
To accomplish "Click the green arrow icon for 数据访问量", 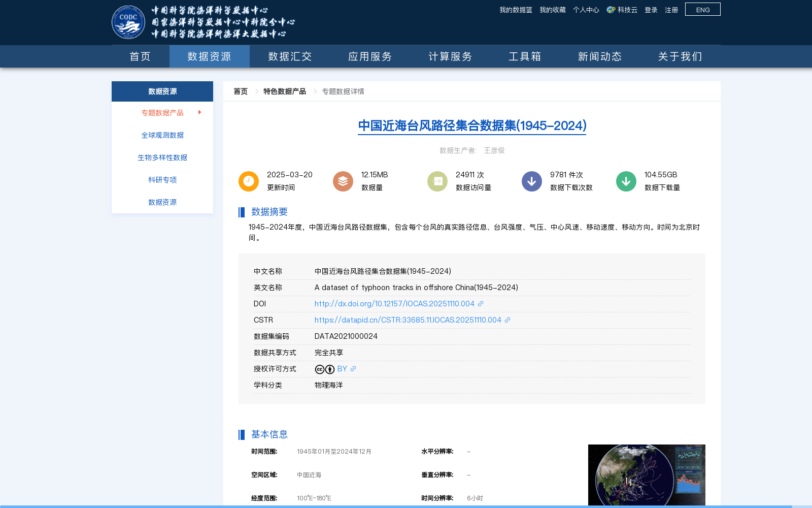I will [x=437, y=181].
